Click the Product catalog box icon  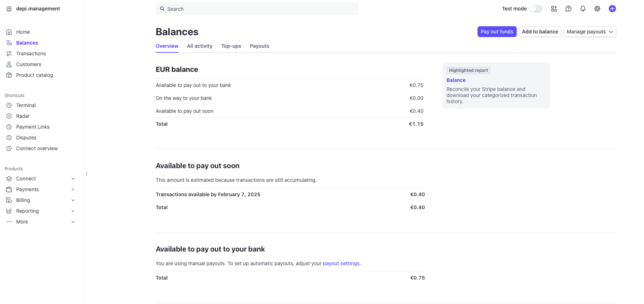pyautogui.click(x=9, y=75)
